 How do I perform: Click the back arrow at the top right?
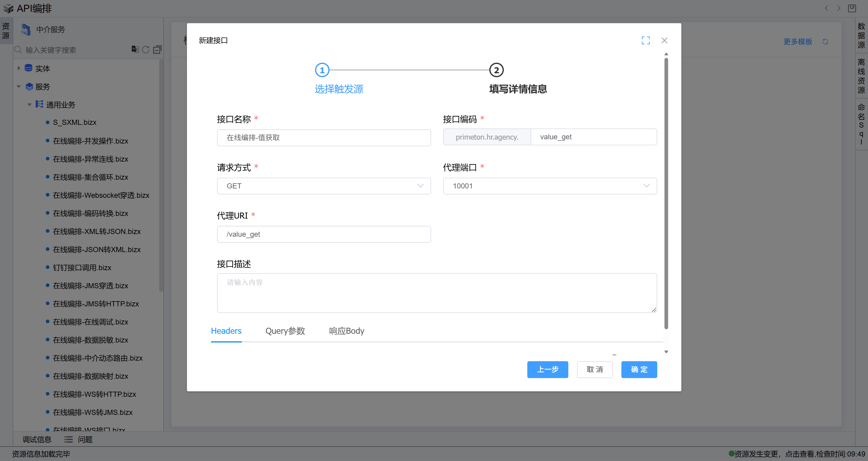click(826, 8)
